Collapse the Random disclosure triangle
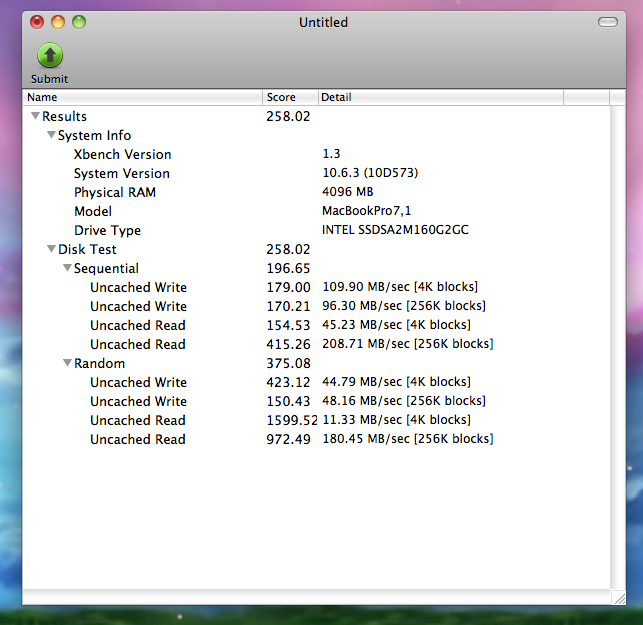643x625 pixels. (x=68, y=363)
